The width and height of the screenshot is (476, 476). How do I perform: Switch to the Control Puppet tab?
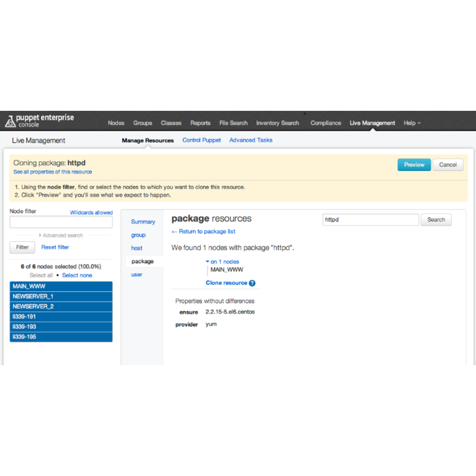(202, 140)
